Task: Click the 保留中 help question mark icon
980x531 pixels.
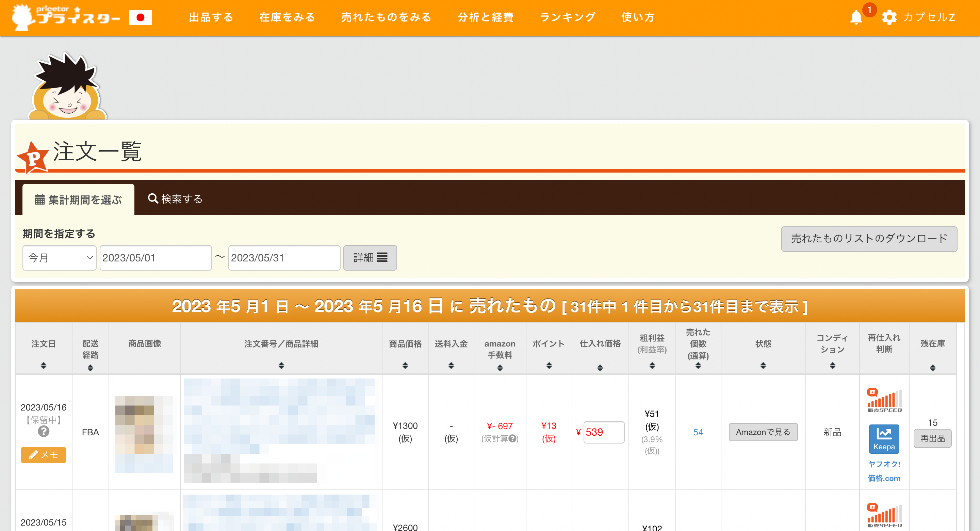Action: (43, 431)
